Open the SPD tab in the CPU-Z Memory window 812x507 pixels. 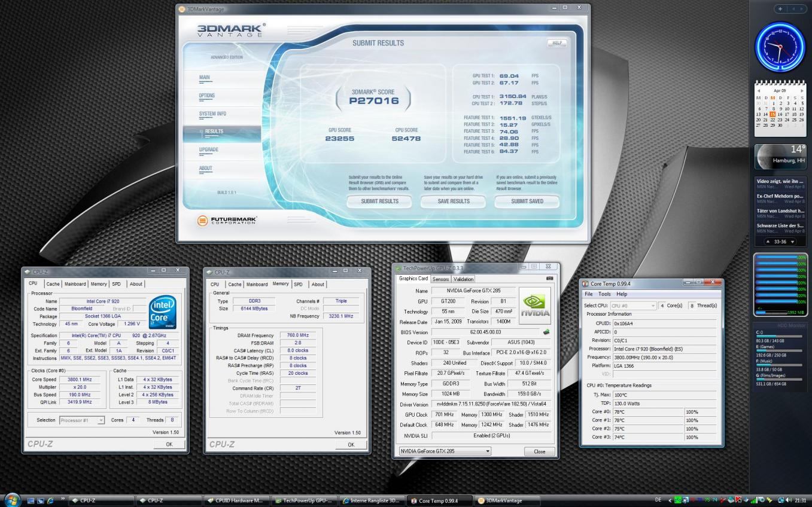click(x=298, y=285)
